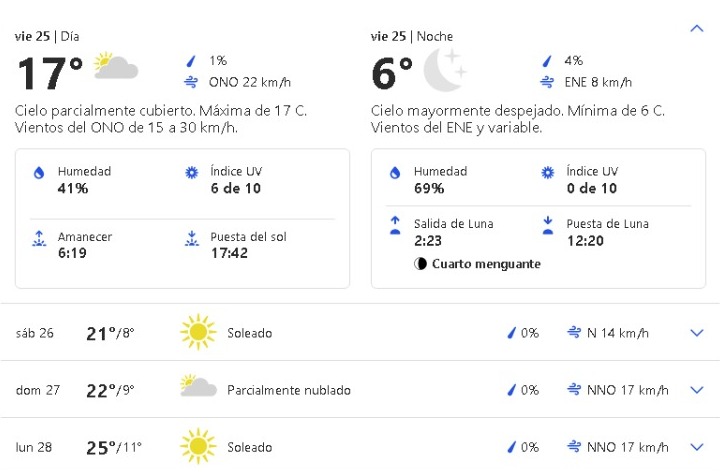Click the daytime Humedad droplet icon
The image size is (720, 472).
pos(39,173)
